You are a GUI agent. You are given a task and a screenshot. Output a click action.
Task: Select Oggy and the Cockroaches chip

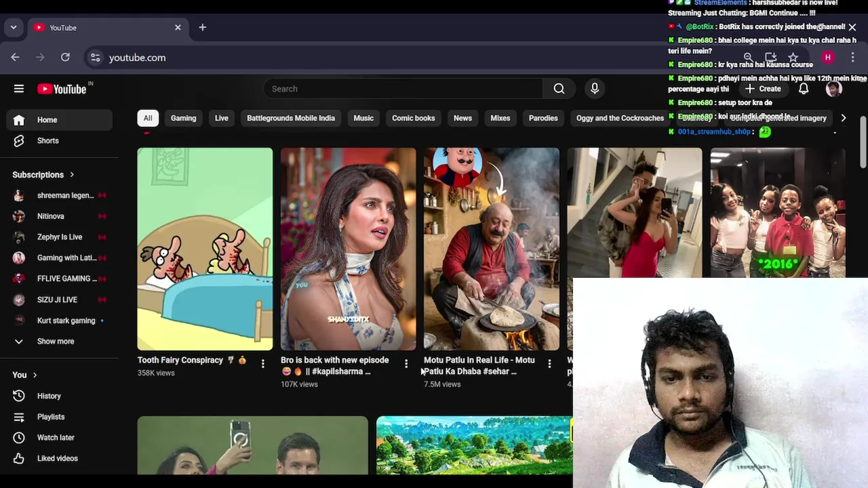(x=620, y=118)
